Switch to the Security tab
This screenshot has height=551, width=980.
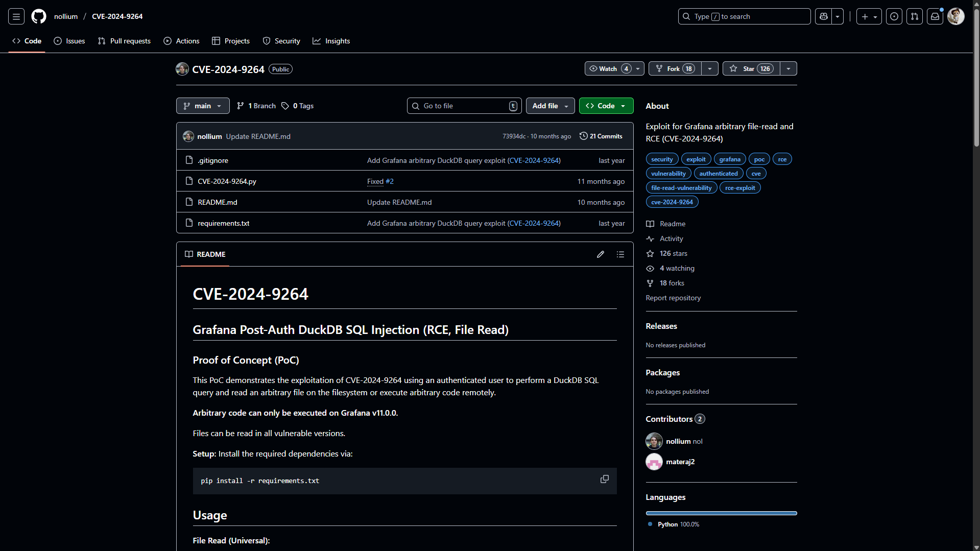[281, 41]
